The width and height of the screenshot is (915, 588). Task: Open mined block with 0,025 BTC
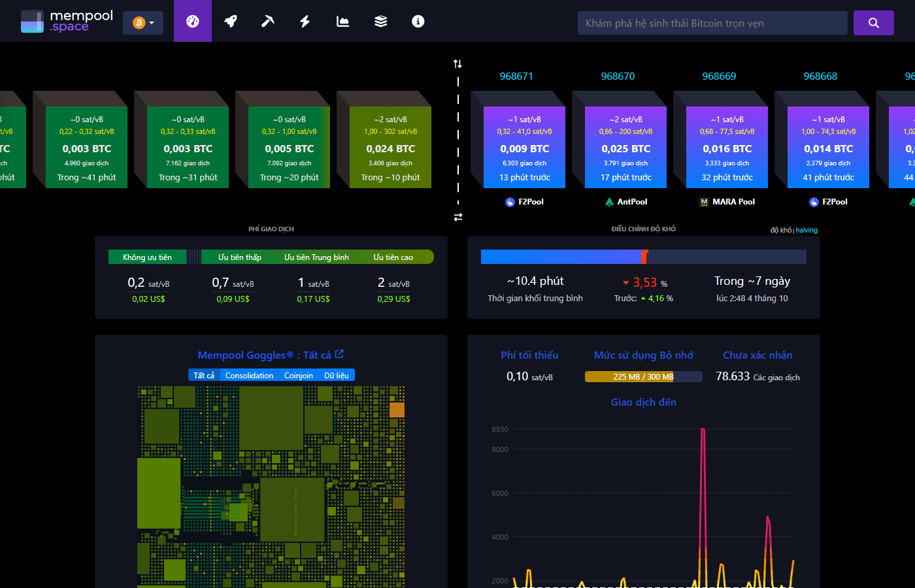(625, 147)
